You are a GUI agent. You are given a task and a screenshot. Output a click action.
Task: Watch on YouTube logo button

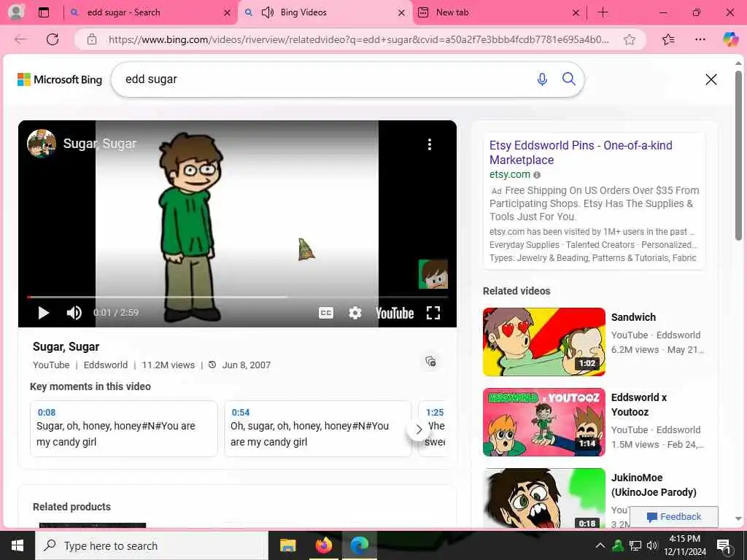pos(395,313)
